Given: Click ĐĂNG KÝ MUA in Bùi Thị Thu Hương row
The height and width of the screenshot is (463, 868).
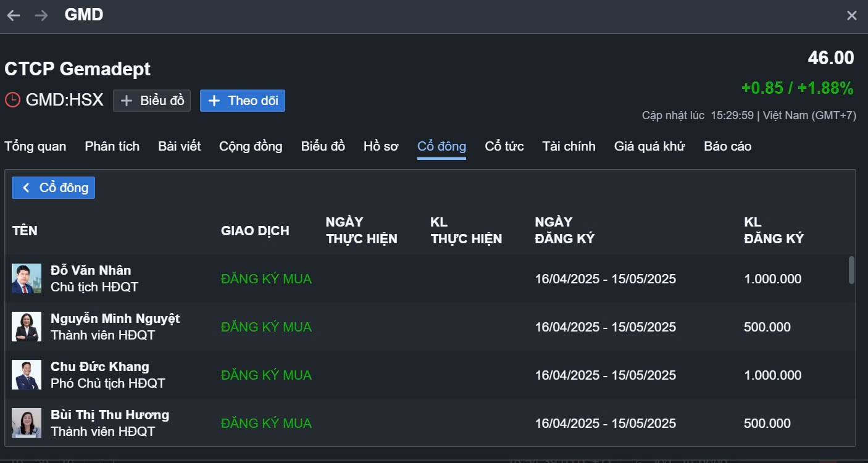Looking at the screenshot, I should point(266,423).
